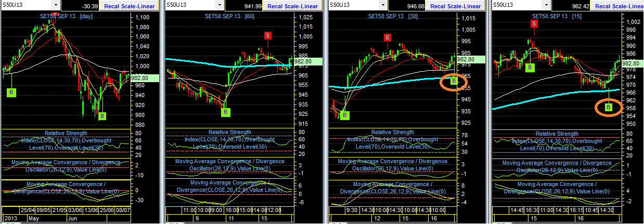Open the S50U13 symbol dropdown in 15-minute chart
This screenshot has width=644, height=224.
[x=546, y=5]
